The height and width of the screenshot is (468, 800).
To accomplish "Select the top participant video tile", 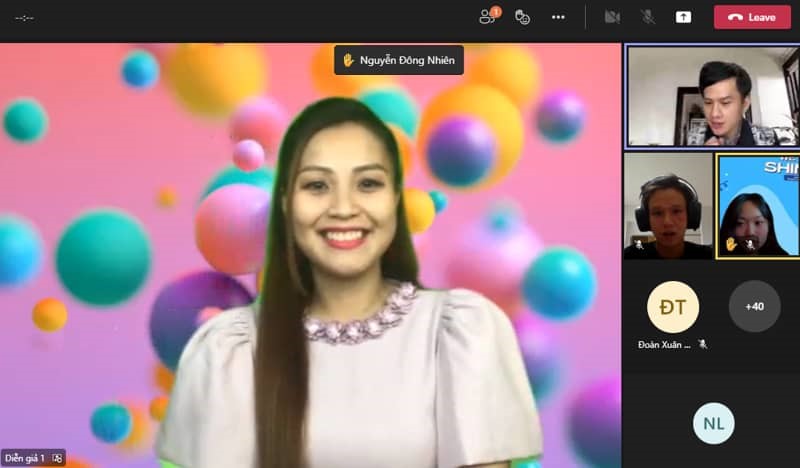I will 711,96.
